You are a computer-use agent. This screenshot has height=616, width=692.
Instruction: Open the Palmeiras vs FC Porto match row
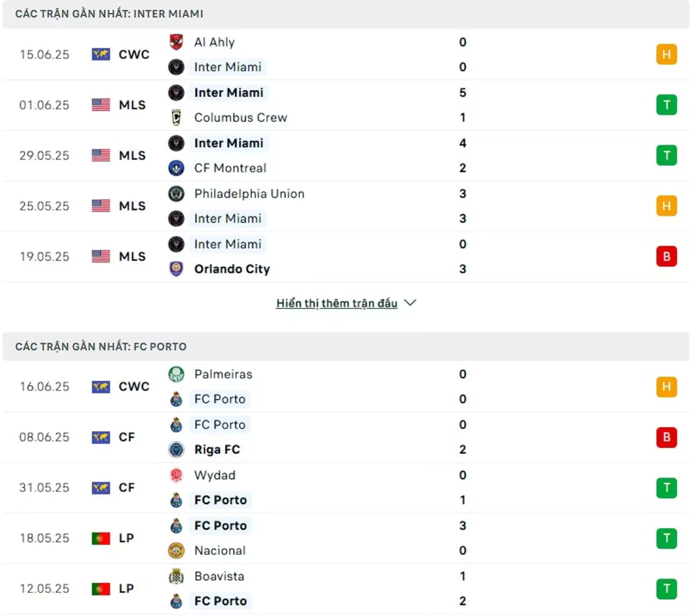coord(346,386)
